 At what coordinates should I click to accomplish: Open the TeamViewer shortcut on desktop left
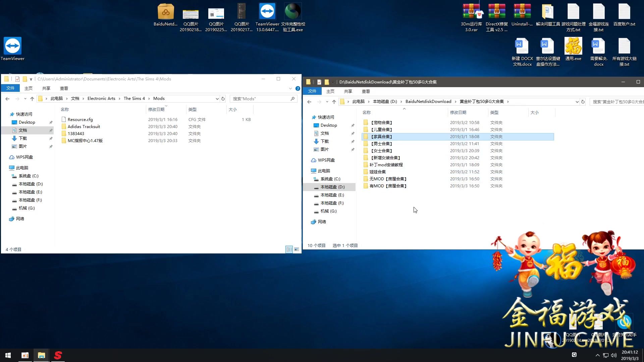pyautogui.click(x=12, y=49)
